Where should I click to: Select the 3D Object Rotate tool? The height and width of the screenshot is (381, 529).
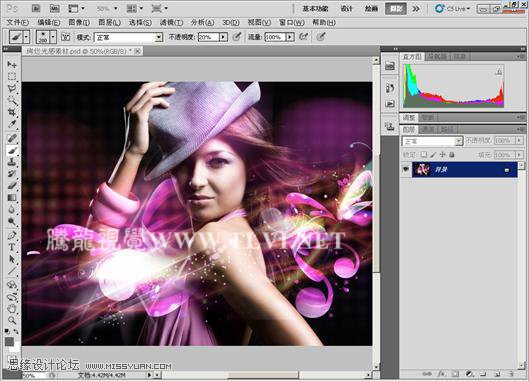tap(12, 284)
